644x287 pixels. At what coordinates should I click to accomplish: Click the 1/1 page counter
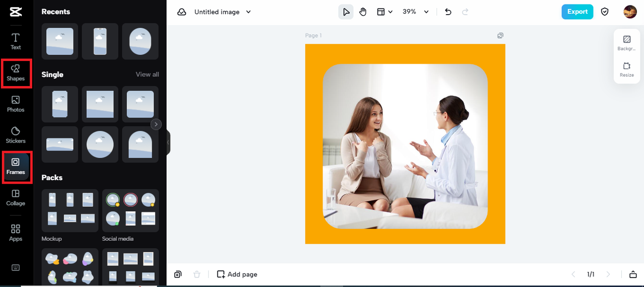pyautogui.click(x=591, y=274)
